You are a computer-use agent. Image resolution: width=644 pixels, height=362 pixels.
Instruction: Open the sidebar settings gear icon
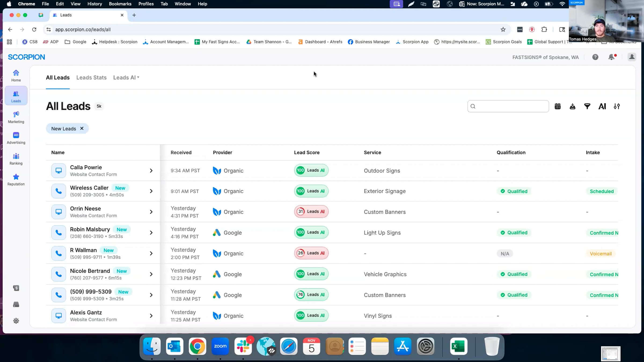(16, 321)
